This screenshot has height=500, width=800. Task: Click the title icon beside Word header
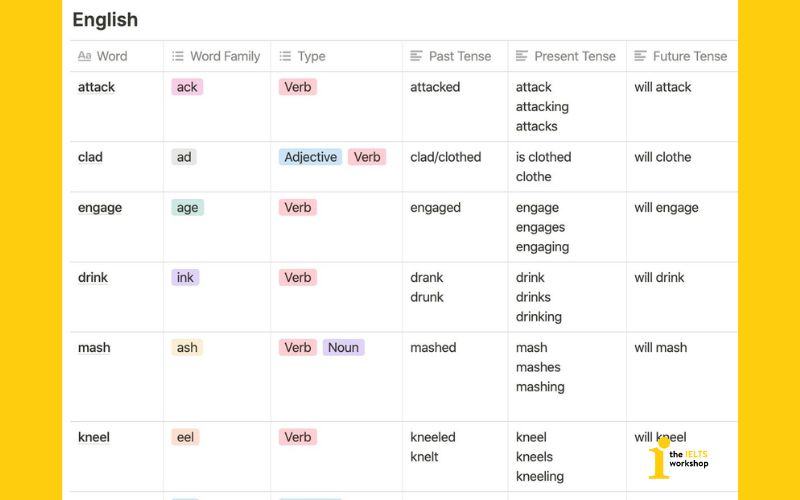point(84,57)
